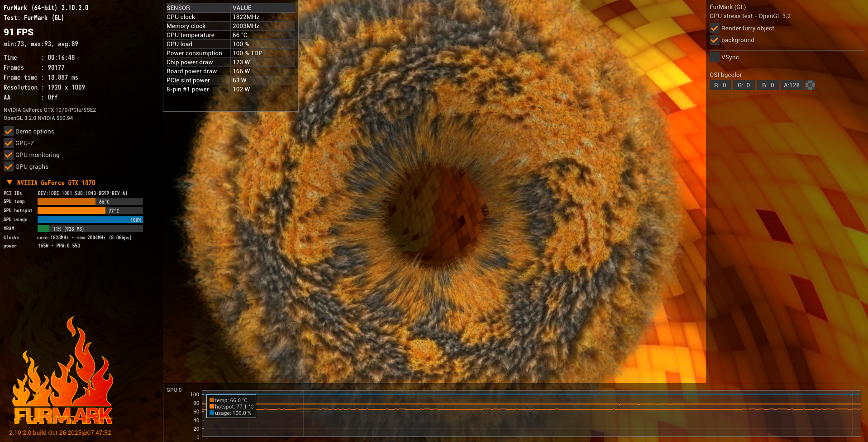Toggle the GPU-Z checkbox
Screen dimensions: 868x442
(x=9, y=143)
